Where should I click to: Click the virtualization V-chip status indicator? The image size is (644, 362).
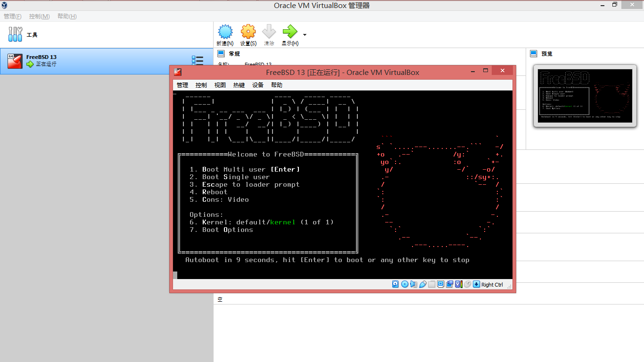tap(457, 284)
